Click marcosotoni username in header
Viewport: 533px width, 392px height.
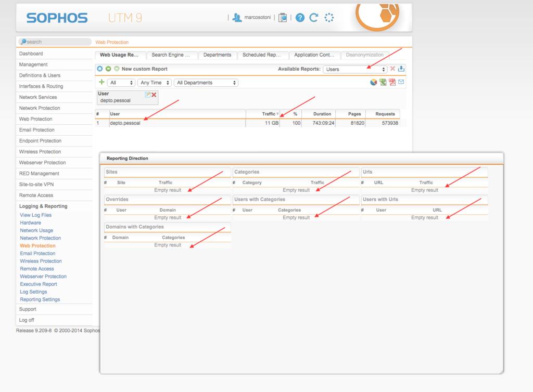(x=258, y=17)
